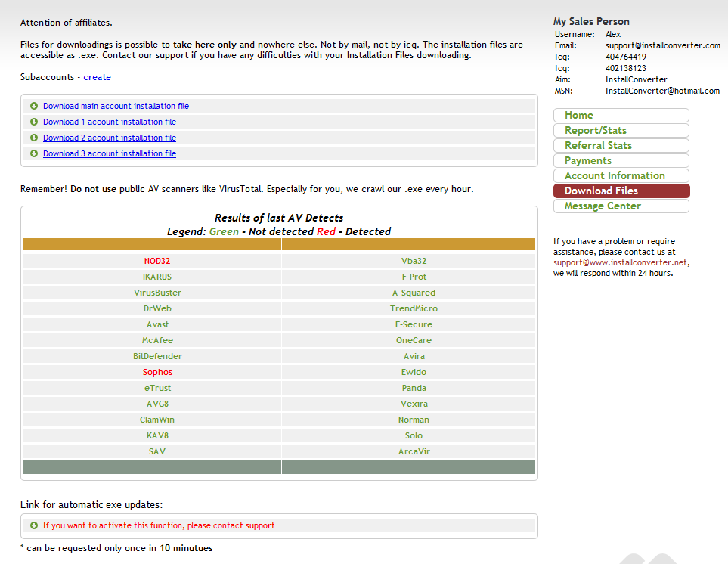Click the green arrow icon beside Download 3 account file
The height and width of the screenshot is (564, 728).
click(x=34, y=153)
